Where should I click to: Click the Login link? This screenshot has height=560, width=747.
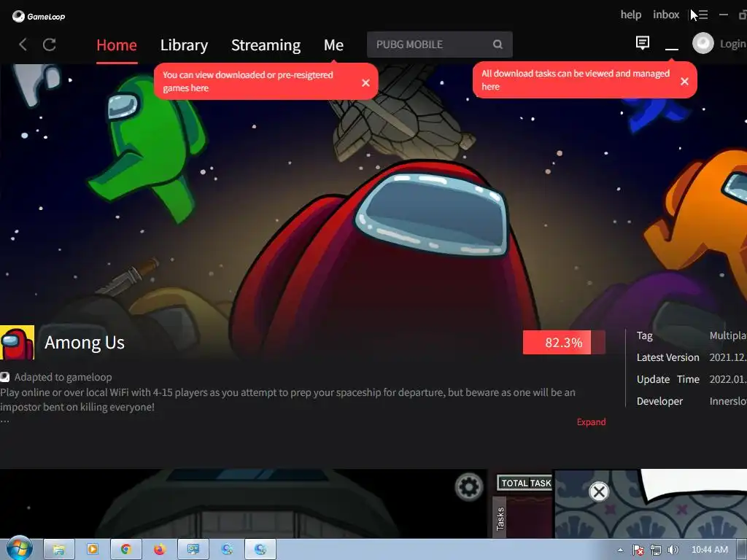[x=732, y=44]
